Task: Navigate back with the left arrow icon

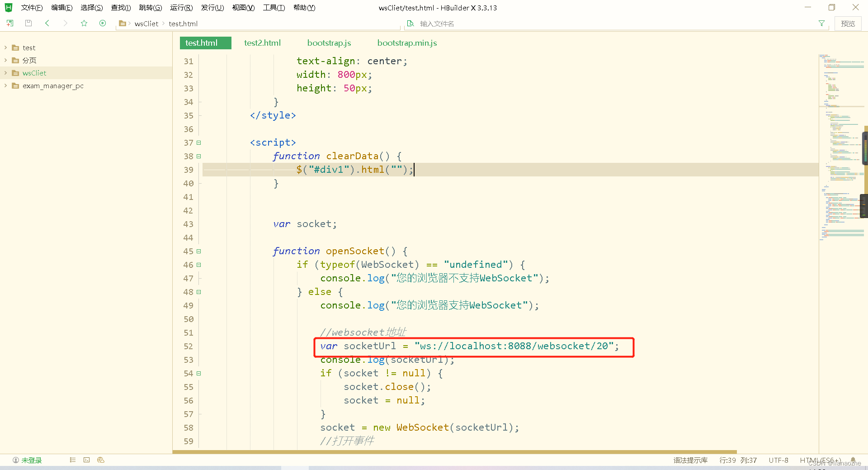Action: click(47, 23)
